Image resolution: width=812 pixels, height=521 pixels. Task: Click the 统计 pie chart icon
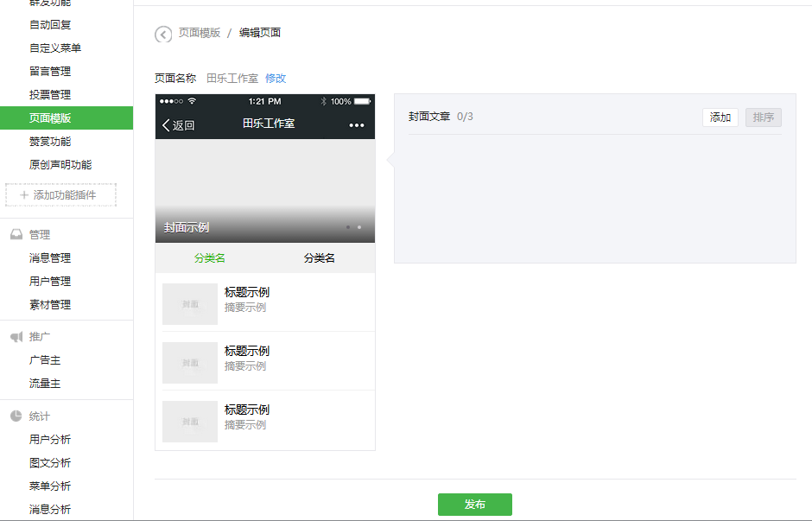16,416
